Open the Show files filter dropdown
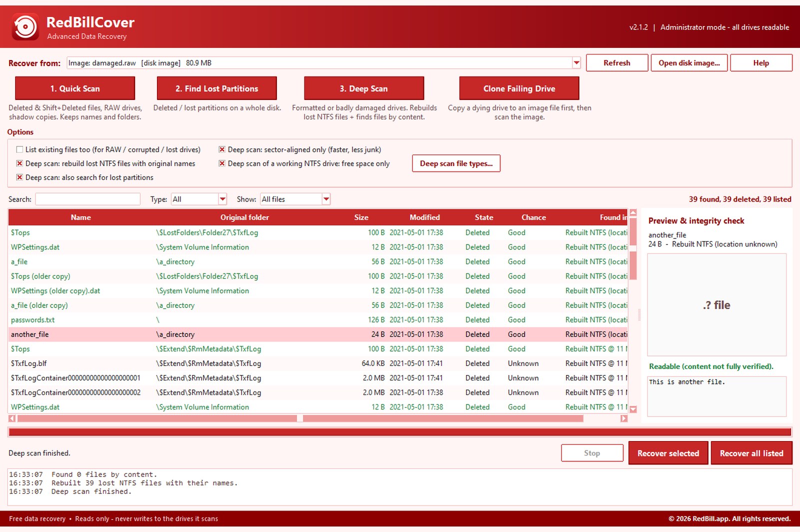Image resolution: width=800 pixels, height=532 pixels. pos(326,199)
